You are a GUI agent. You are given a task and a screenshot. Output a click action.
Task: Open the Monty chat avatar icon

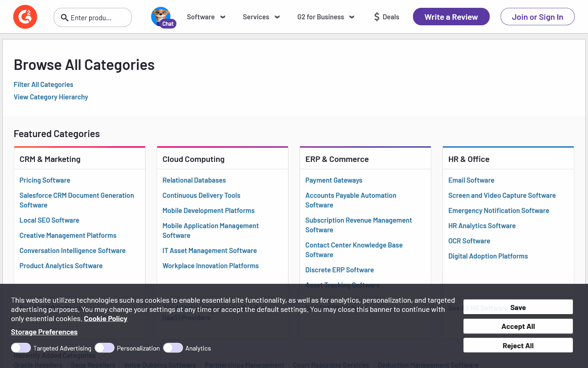point(161,17)
